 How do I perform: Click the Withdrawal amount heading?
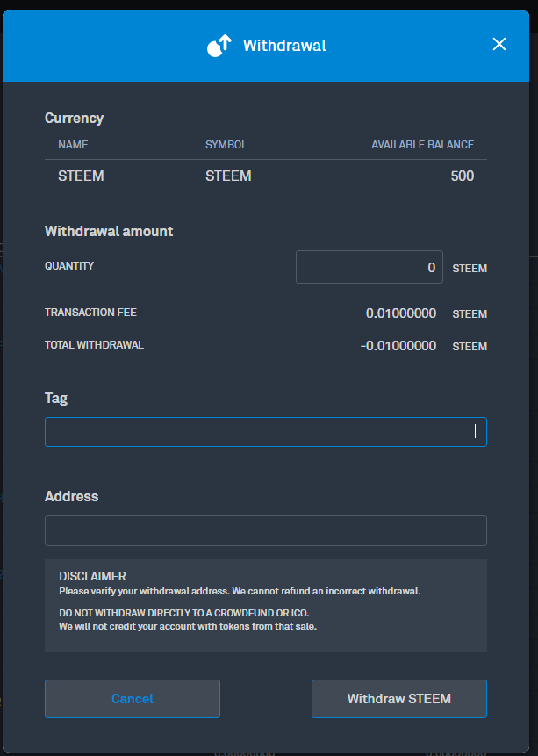click(109, 232)
